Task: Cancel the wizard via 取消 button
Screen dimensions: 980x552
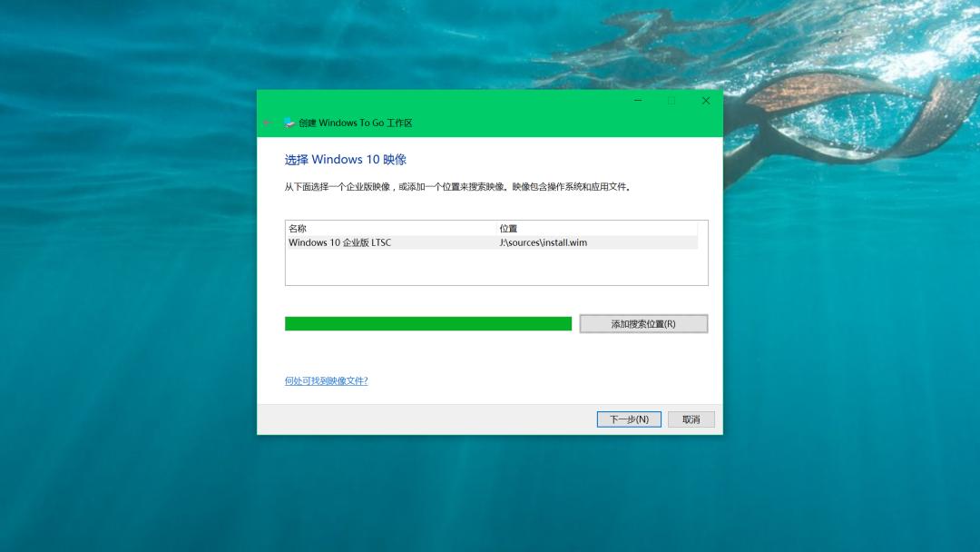Action: point(691,419)
